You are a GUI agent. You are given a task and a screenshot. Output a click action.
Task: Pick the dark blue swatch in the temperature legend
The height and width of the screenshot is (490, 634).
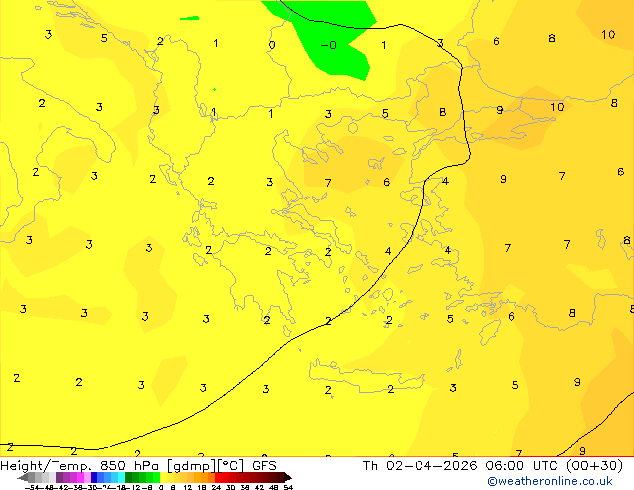tap(94, 478)
